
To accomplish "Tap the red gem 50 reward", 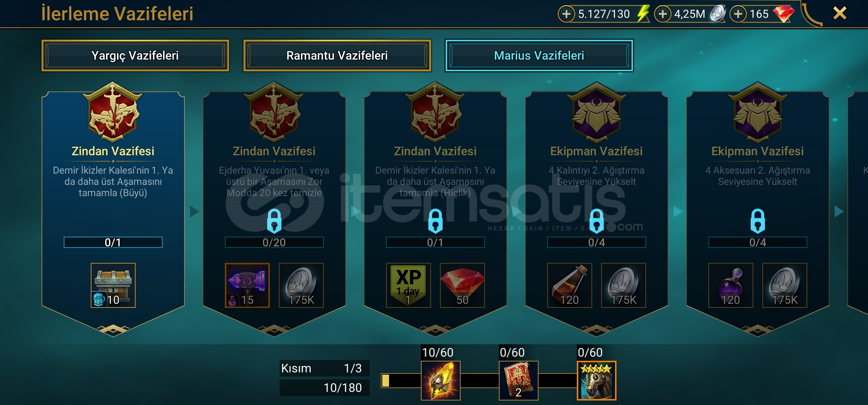I will point(462,285).
